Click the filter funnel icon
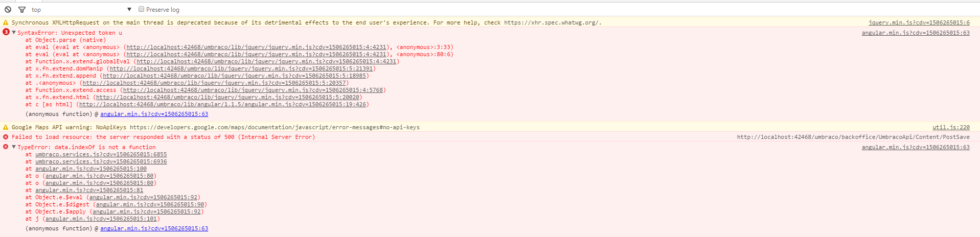980x237 pixels. 22,9
